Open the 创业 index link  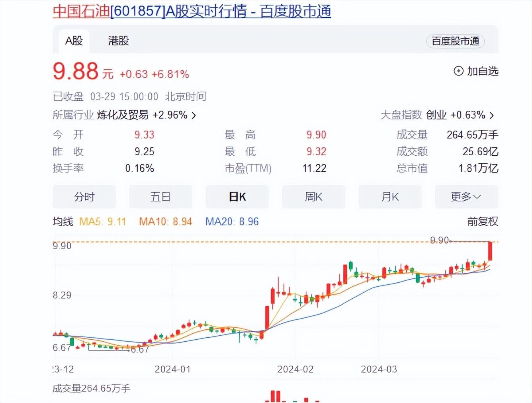click(x=436, y=115)
